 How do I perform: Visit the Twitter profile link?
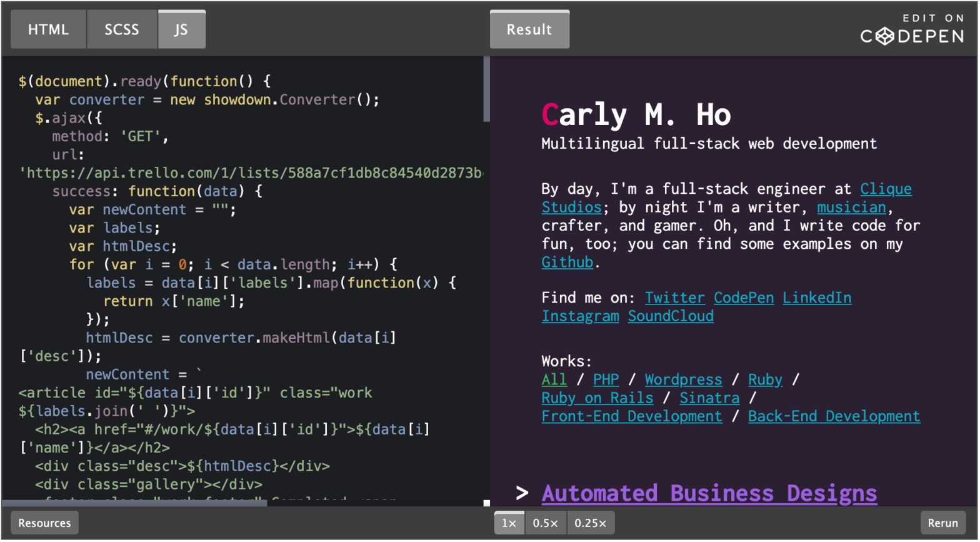tap(674, 298)
